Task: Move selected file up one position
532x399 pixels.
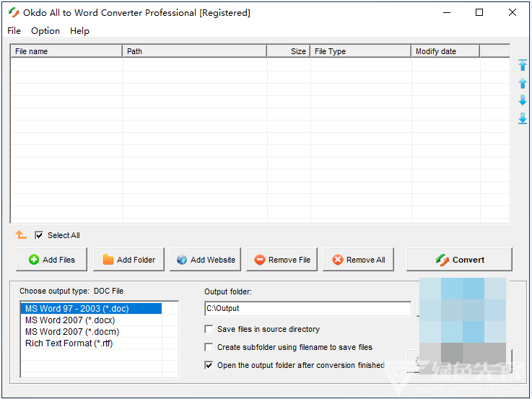Action: [523, 84]
